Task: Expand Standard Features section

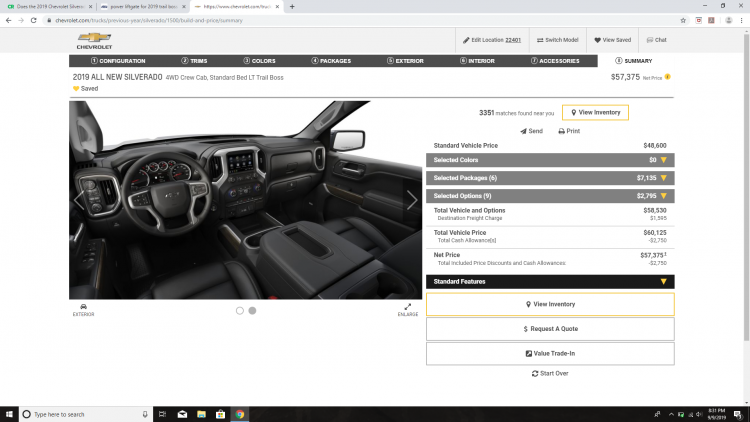Action: pos(550,281)
